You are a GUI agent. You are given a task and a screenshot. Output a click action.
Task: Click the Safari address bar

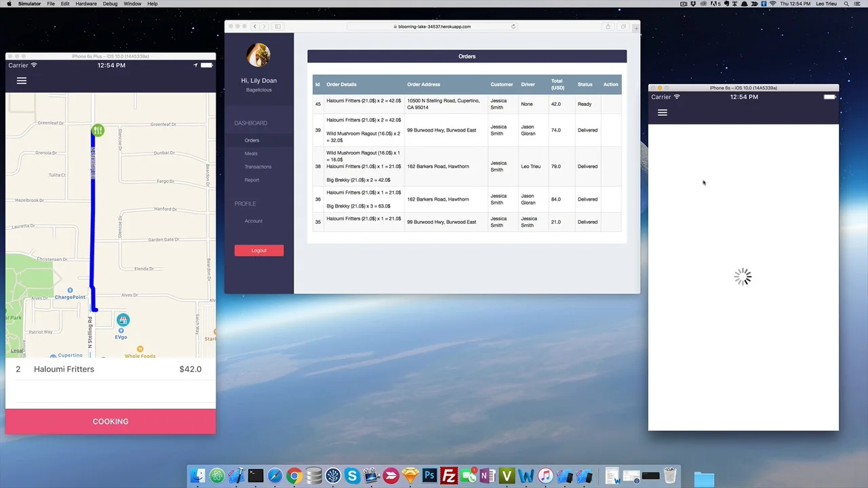click(x=433, y=26)
